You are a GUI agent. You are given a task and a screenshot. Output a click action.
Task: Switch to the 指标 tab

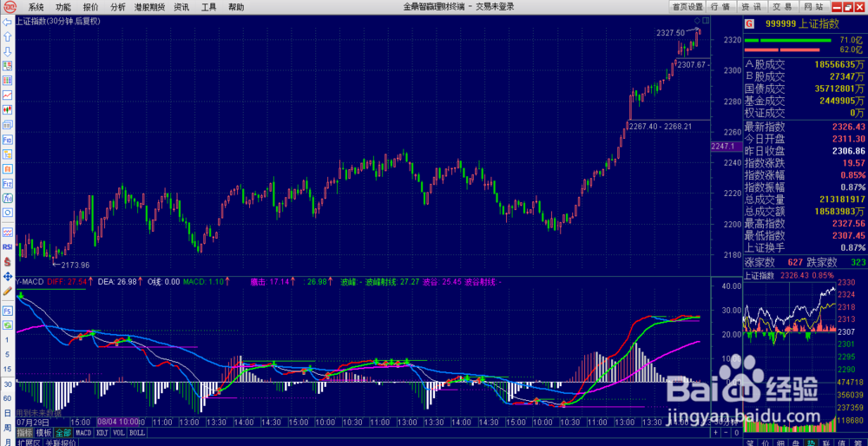24,433
